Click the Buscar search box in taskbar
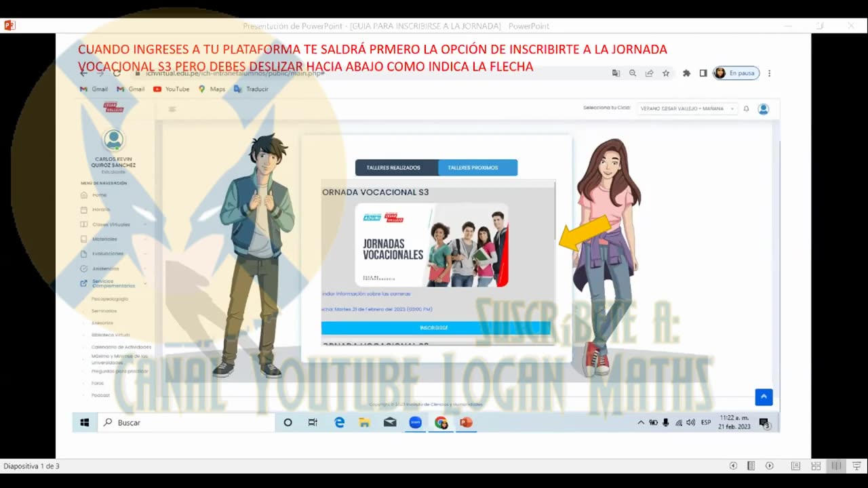The image size is (868, 488). pos(186,422)
